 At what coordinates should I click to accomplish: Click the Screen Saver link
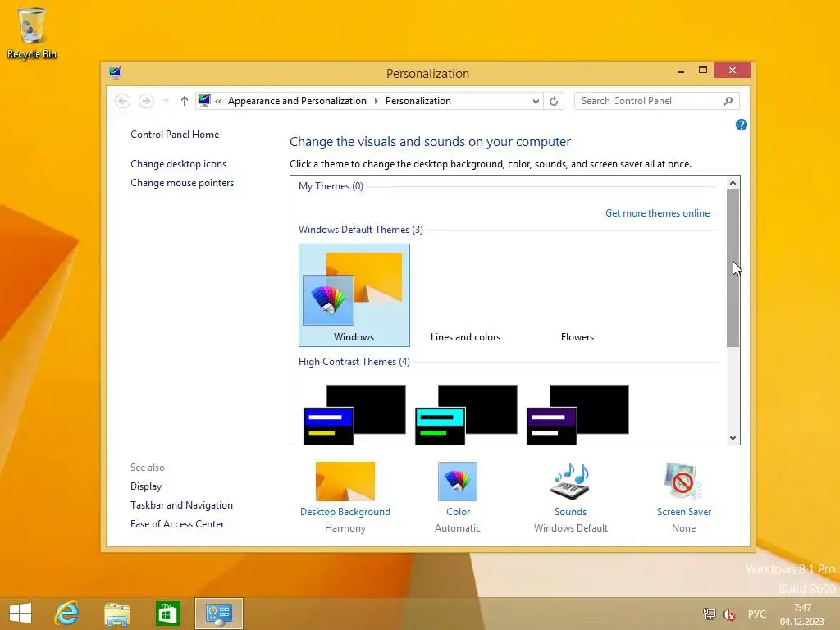[x=684, y=512]
